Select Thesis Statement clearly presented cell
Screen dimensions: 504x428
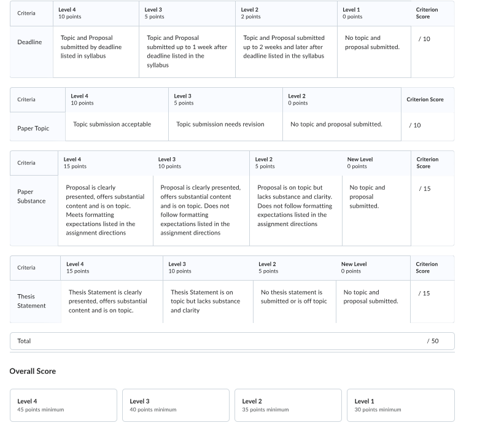pyautogui.click(x=112, y=302)
